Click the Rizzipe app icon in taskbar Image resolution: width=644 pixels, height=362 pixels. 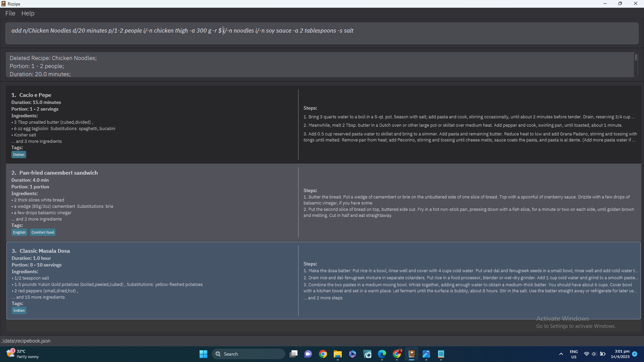(x=412, y=354)
